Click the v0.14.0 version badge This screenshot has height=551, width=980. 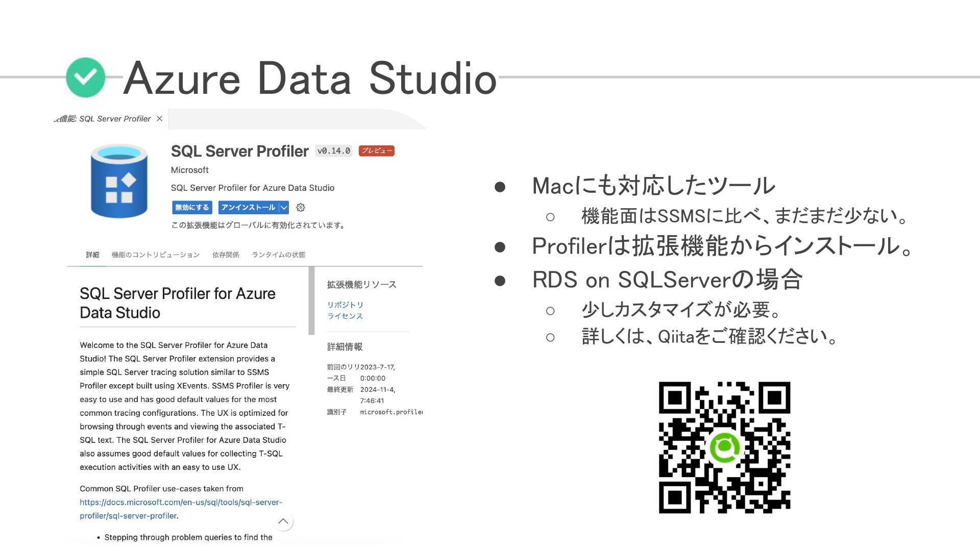pos(334,151)
